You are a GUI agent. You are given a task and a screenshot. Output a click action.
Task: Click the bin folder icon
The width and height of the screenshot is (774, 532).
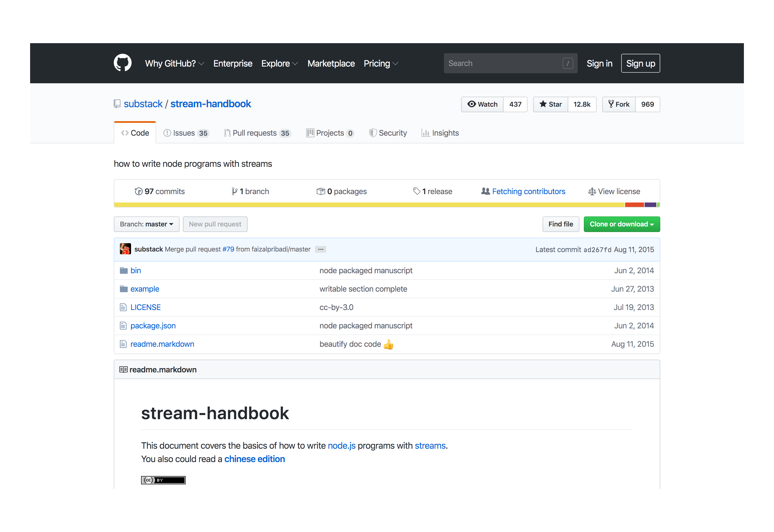pyautogui.click(x=124, y=270)
